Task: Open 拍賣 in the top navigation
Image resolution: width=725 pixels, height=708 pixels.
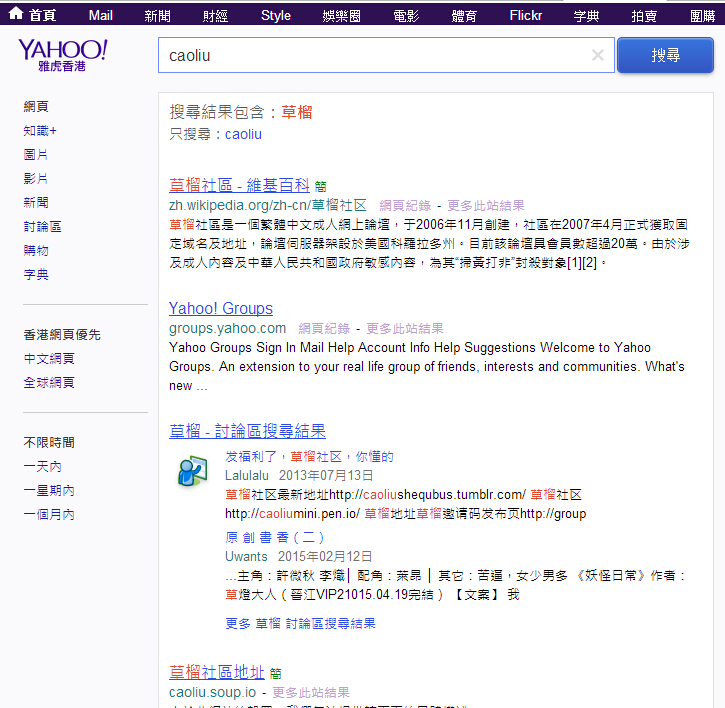Action: (x=644, y=16)
